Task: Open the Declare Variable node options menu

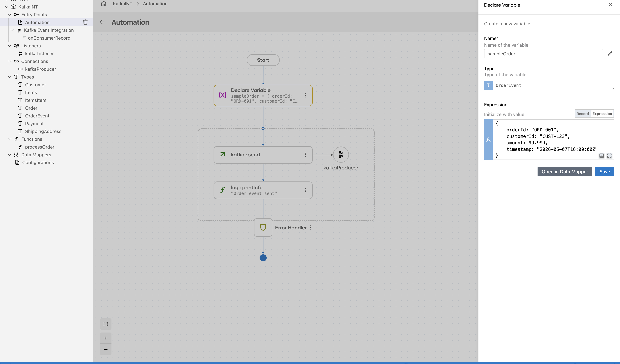Action: pos(305,96)
